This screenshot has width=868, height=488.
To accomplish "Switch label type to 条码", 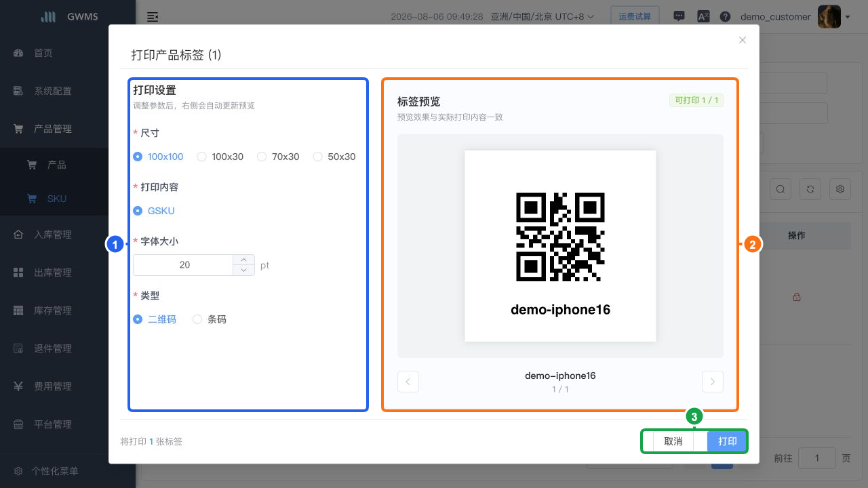I will (210, 319).
